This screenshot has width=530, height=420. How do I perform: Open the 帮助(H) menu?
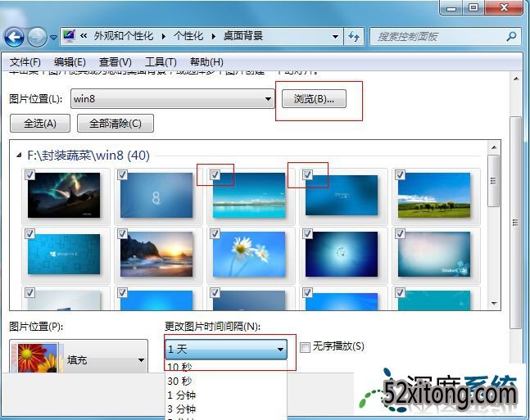pyautogui.click(x=206, y=62)
